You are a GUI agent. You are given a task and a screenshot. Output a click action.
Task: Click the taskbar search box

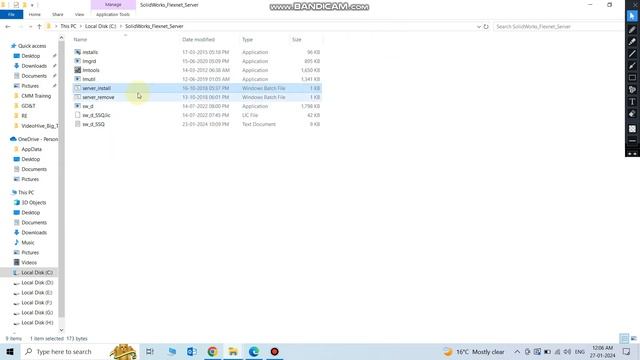point(80,351)
